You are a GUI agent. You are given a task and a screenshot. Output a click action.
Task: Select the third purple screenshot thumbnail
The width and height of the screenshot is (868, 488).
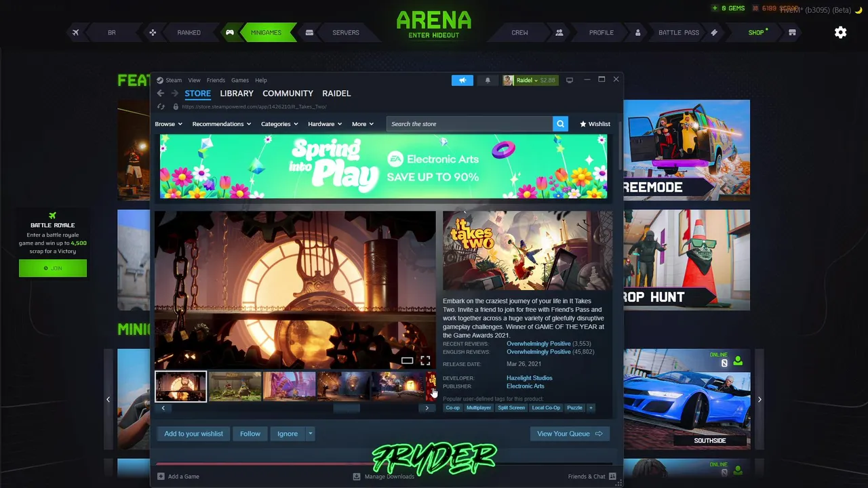point(290,386)
